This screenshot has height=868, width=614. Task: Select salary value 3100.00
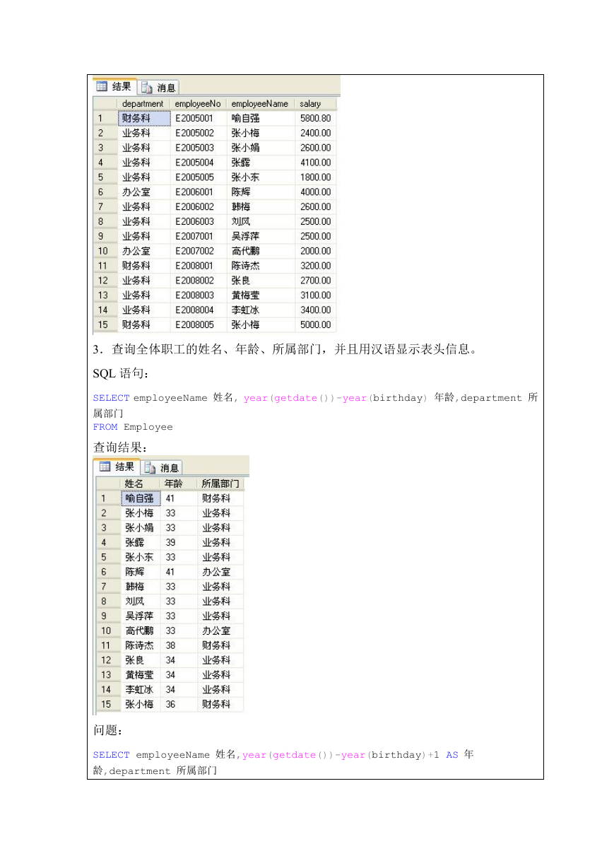click(315, 295)
